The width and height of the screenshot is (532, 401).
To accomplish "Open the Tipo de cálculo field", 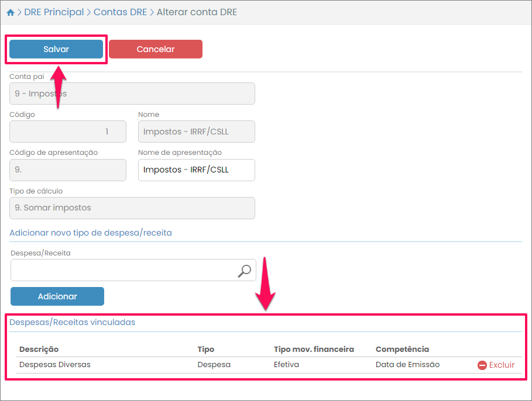I will [132, 208].
